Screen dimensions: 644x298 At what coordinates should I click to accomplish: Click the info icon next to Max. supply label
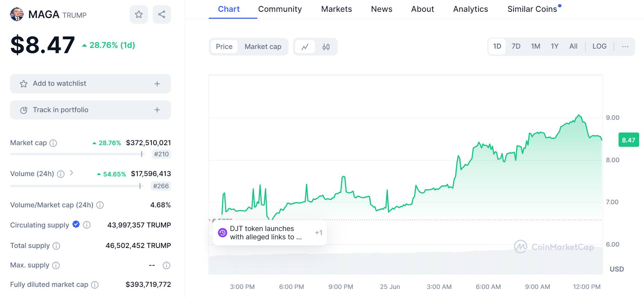(x=56, y=265)
